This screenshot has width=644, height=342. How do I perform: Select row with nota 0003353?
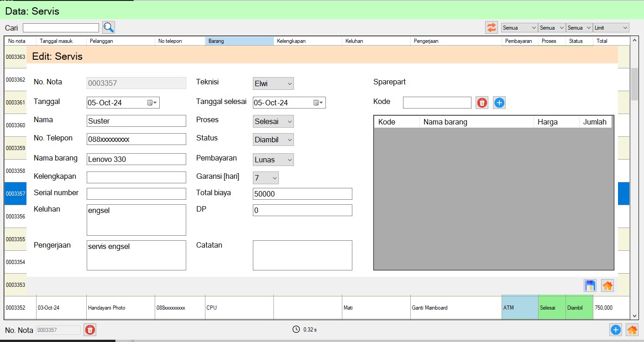click(x=16, y=285)
